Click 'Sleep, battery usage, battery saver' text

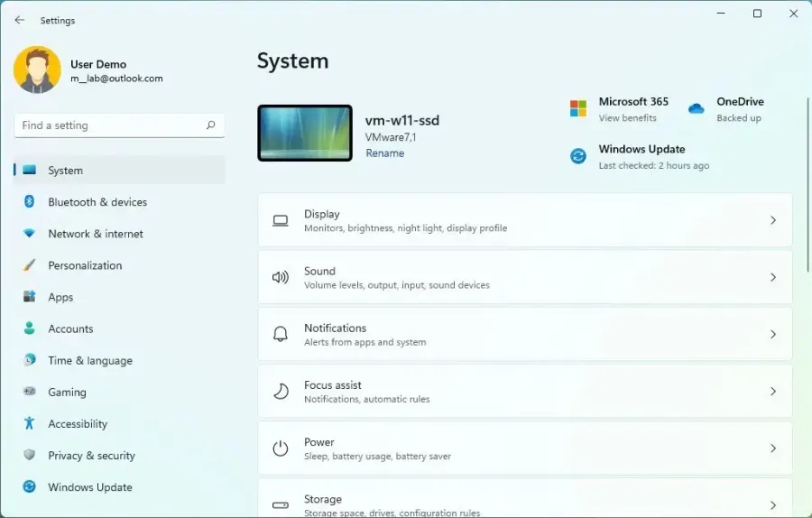(x=377, y=456)
